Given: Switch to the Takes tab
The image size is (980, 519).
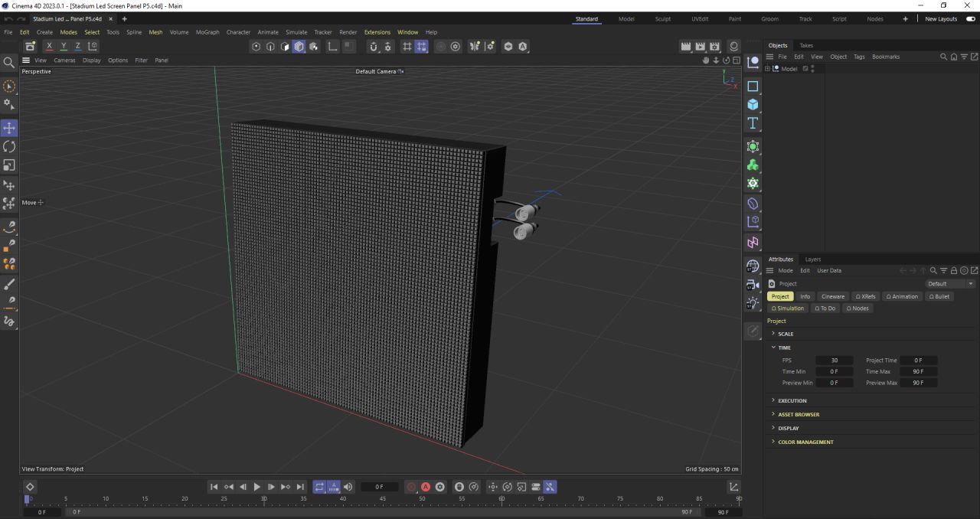Looking at the screenshot, I should [x=806, y=45].
